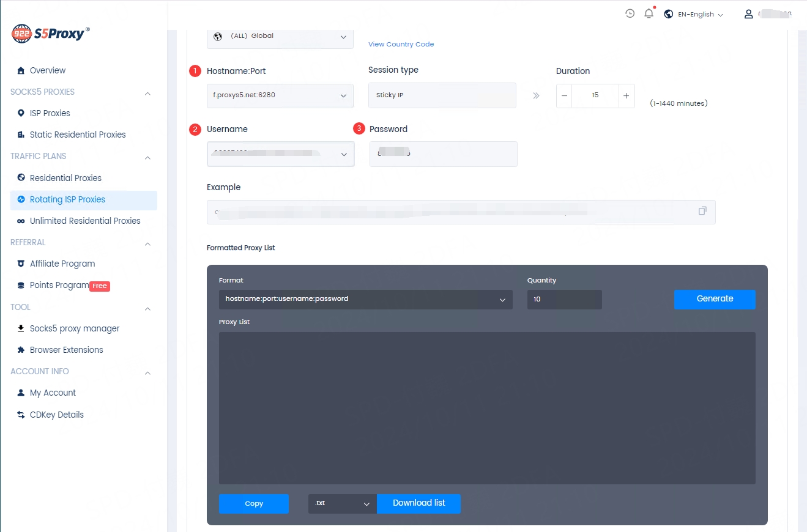The height and width of the screenshot is (532, 807).
Task: Click the globe icon in country selector
Action: (217, 37)
